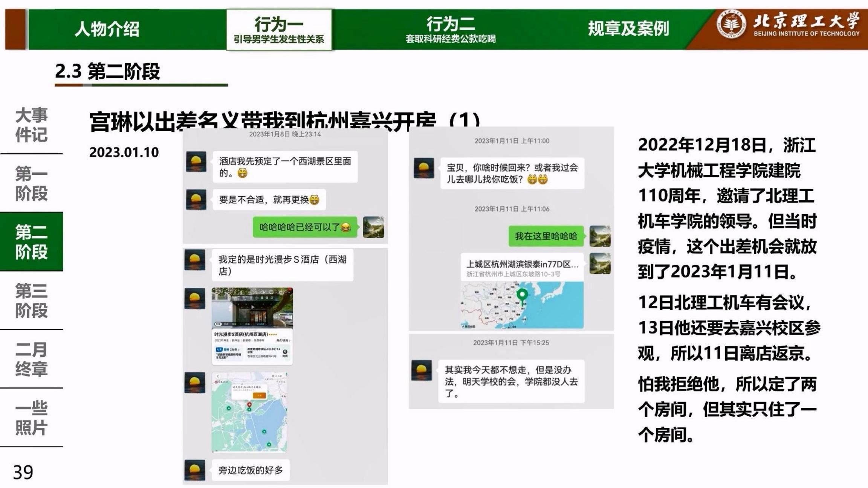
Task: Click the hotel listing screenshot thumbnail
Action: (x=252, y=326)
